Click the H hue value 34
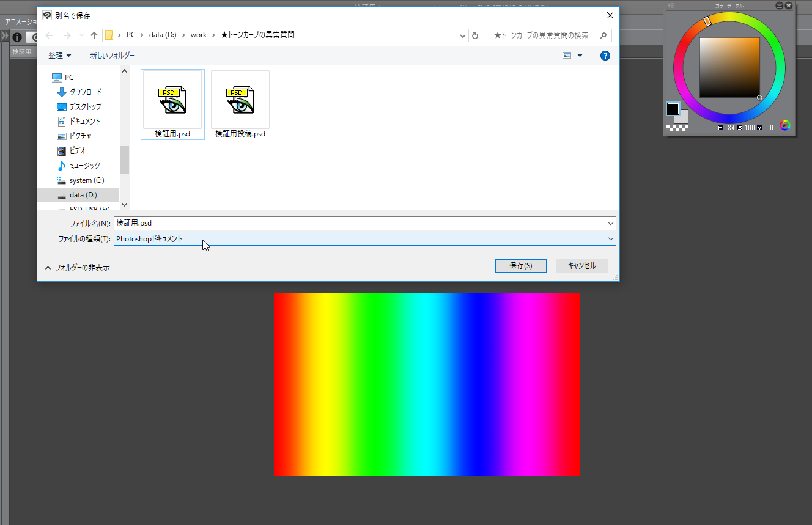Viewport: 812px width, 525px height. pyautogui.click(x=731, y=128)
